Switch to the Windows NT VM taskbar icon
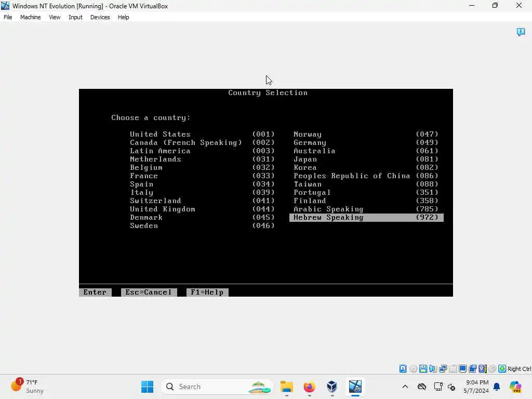Screen dimensions: 532x399 tap(355, 387)
